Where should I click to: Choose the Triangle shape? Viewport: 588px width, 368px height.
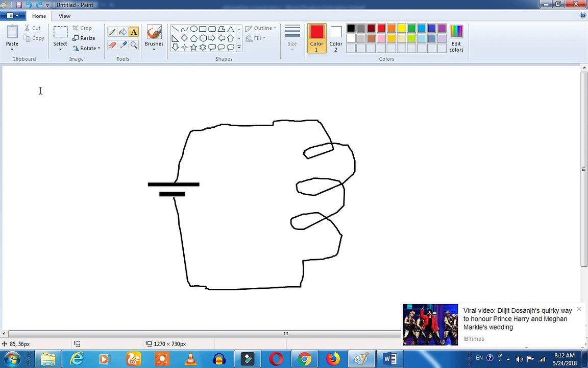230,29
